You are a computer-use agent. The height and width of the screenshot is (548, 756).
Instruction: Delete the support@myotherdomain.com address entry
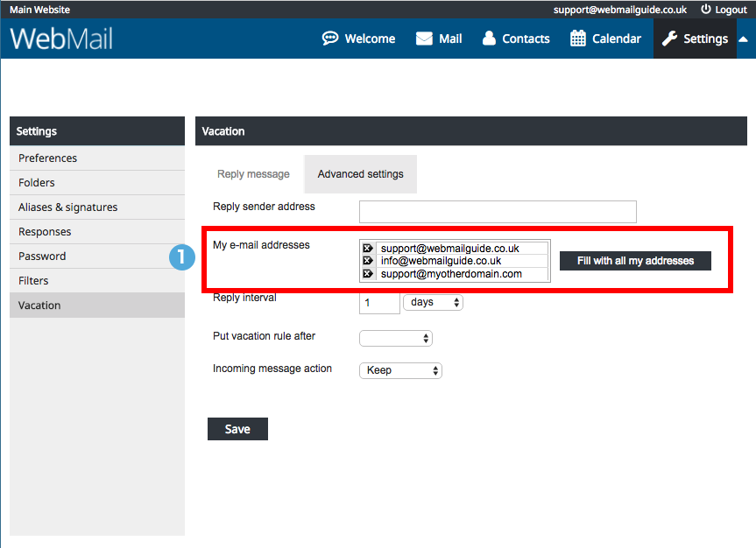coord(368,274)
